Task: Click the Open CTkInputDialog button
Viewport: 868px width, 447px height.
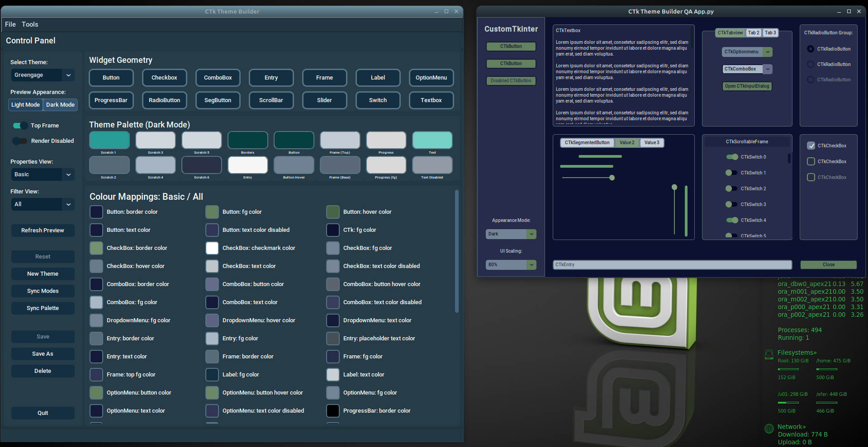Action: click(747, 86)
